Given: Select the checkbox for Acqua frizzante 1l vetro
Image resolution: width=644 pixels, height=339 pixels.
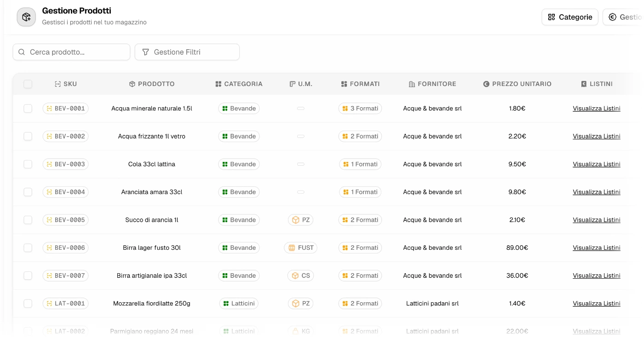Looking at the screenshot, I should point(28,136).
